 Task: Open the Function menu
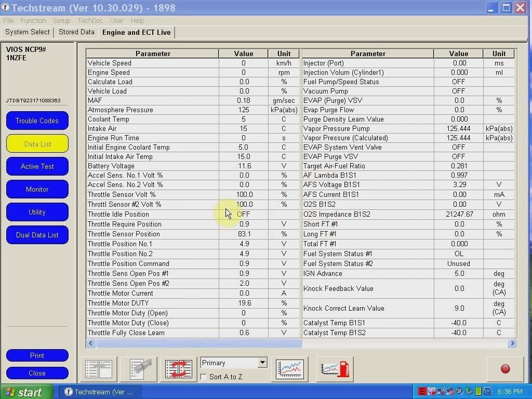coord(33,21)
